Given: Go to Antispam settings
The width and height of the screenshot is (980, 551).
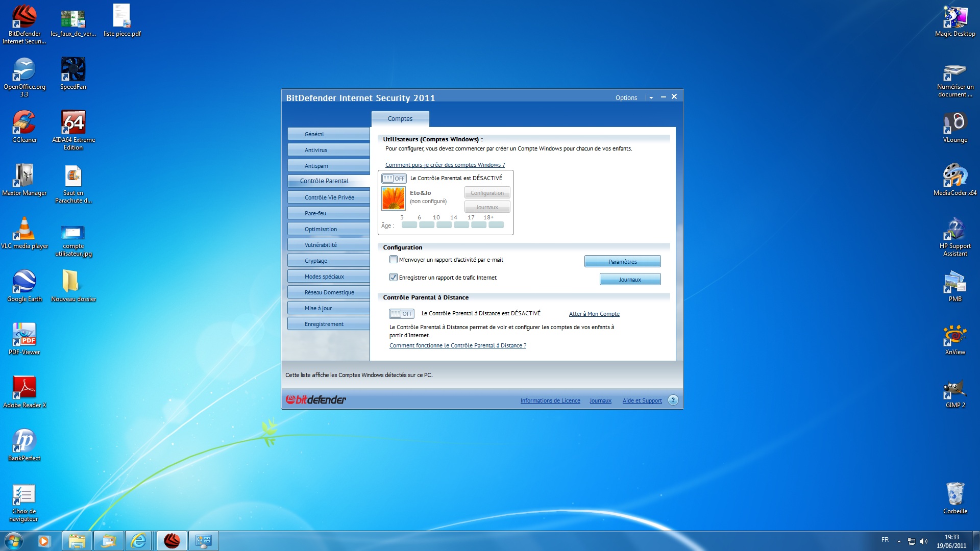Looking at the screenshot, I should point(329,165).
